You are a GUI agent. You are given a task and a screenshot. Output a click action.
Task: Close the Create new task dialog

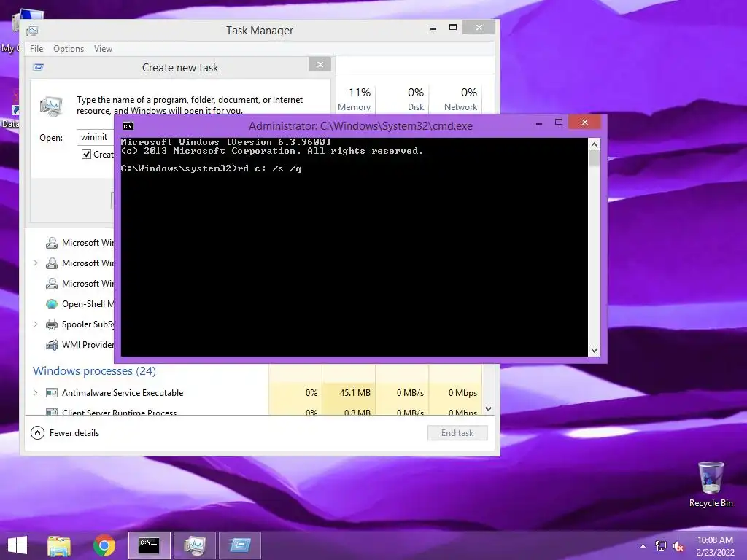click(x=320, y=64)
